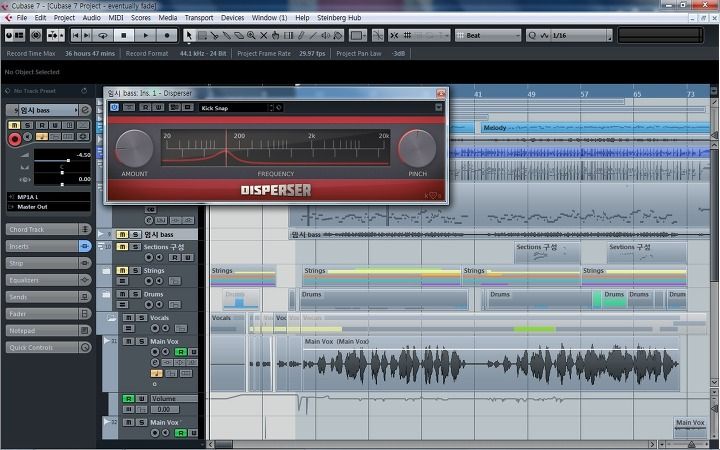Disable record enable in inspector
The width and height of the screenshot is (720, 450).
click(15, 139)
